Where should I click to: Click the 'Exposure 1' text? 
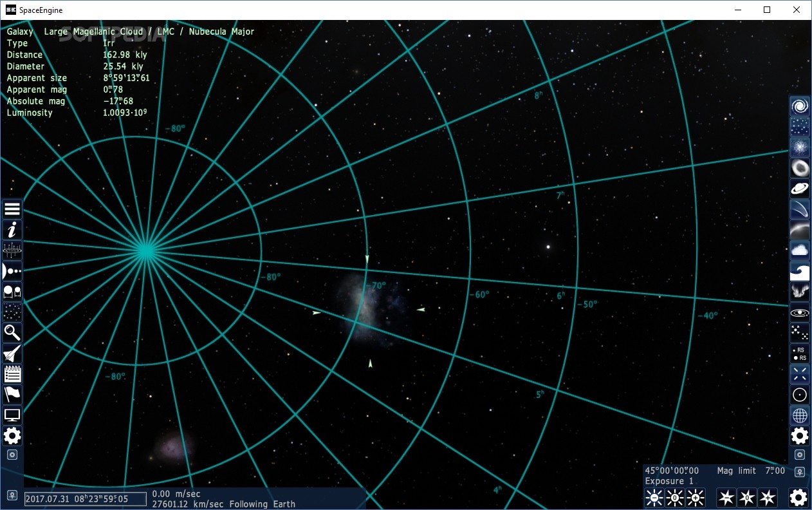click(669, 481)
